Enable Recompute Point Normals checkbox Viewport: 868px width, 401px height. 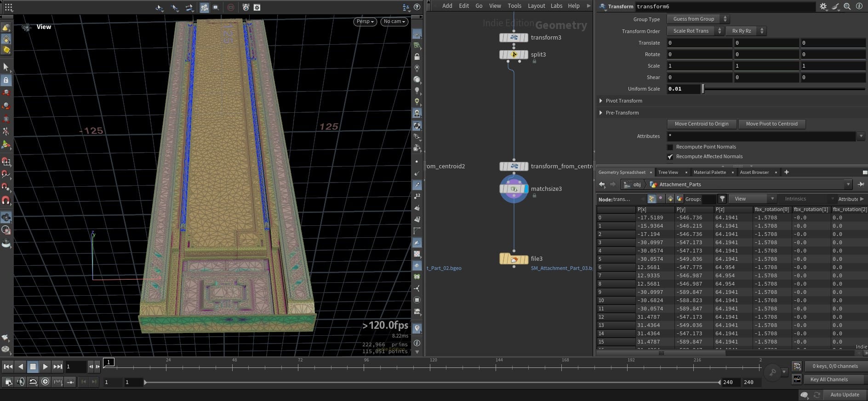pos(670,147)
